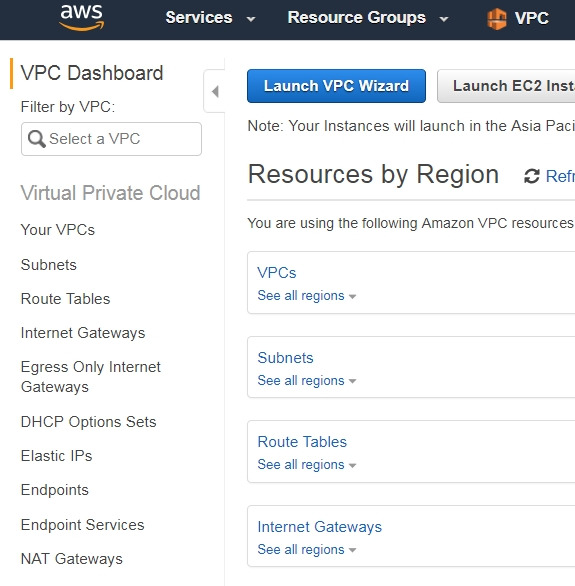Expand See all regions under Route Tables
The image size is (575, 586).
tap(306, 465)
